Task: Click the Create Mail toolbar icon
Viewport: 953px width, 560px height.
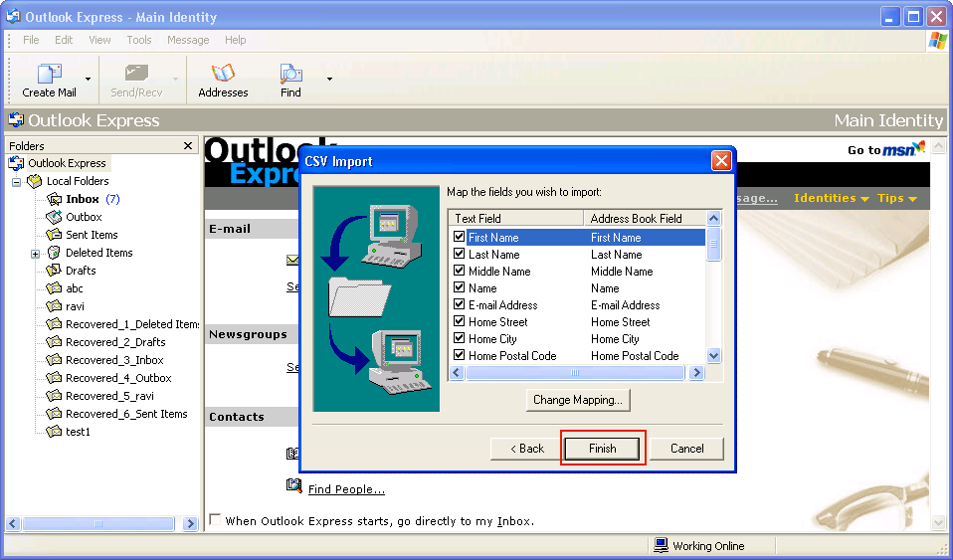Action: click(49, 74)
